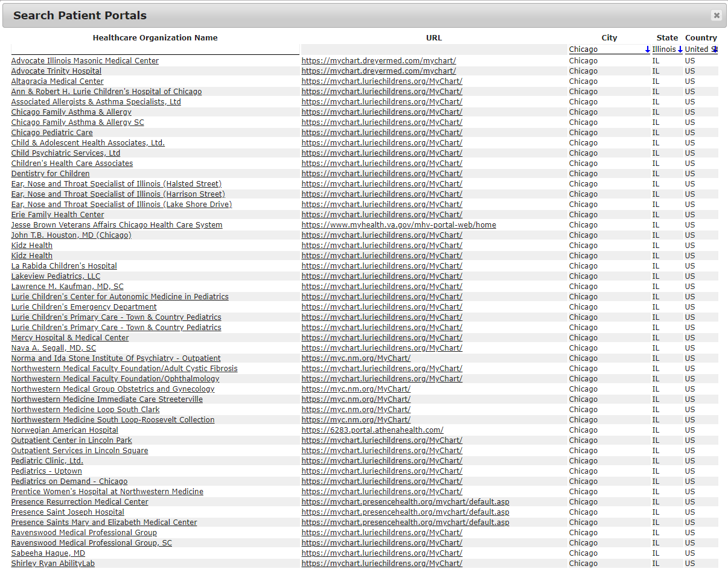Visit the URL in Shirley Ryan AbilityLab row
This screenshot has height=569, width=728.
click(382, 564)
